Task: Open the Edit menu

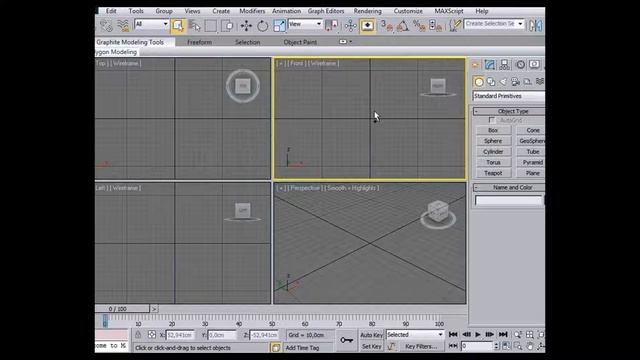Action: (x=111, y=11)
